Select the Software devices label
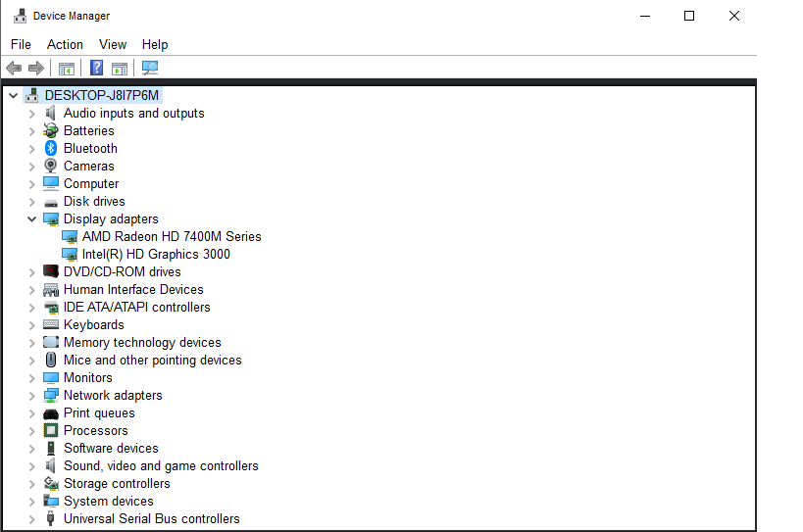Viewport: 803px width, 532px height. 111,448
